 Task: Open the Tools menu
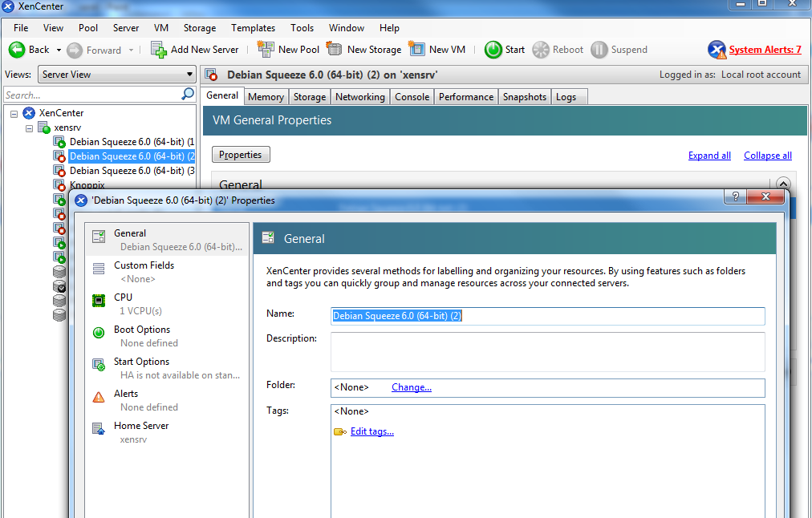point(302,28)
